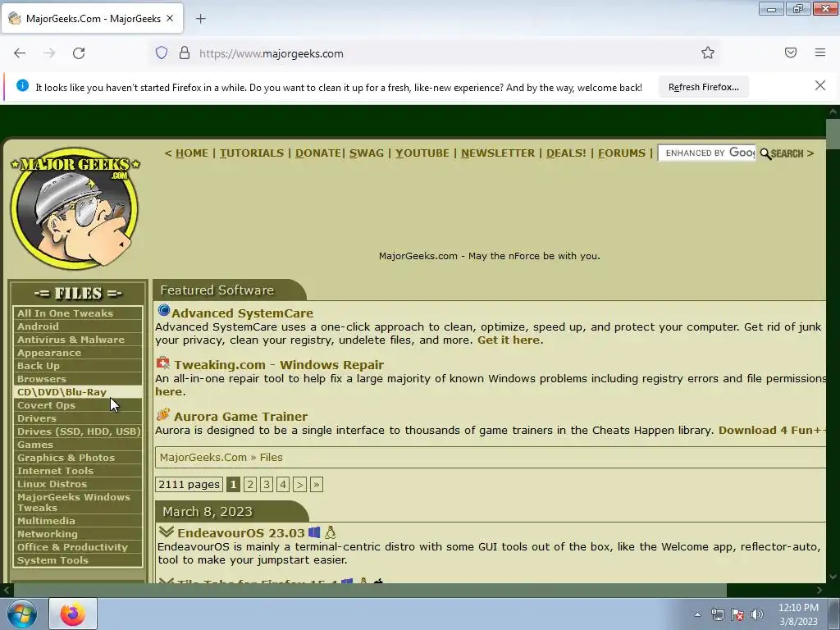Open the SWAG menu link
The height and width of the screenshot is (630, 840).
pos(367,153)
